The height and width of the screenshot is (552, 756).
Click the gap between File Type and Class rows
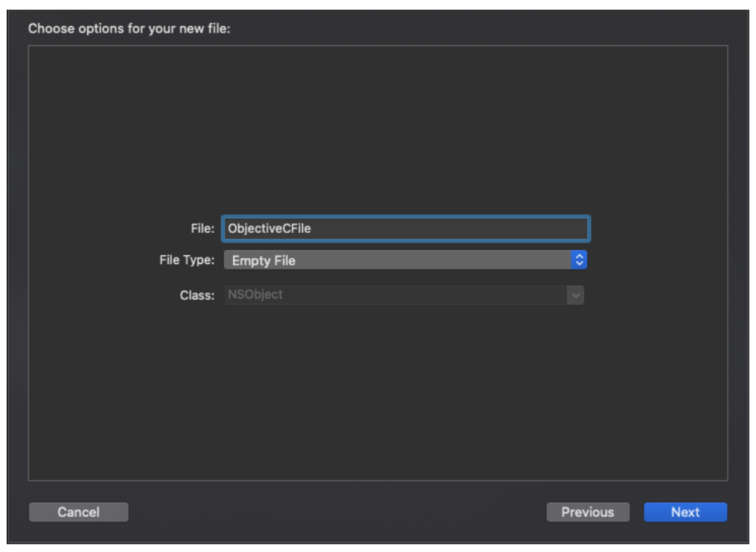pos(404,277)
